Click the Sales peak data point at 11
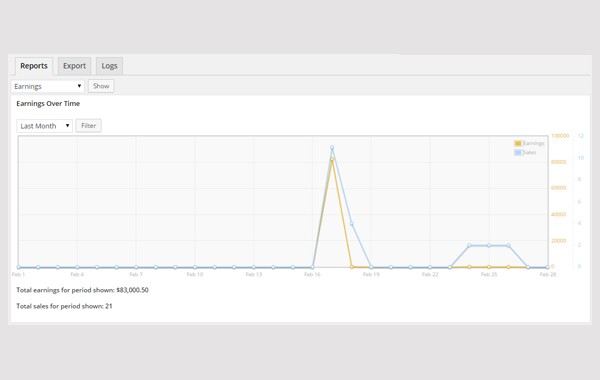Image resolution: width=600 pixels, height=380 pixels. [x=332, y=147]
